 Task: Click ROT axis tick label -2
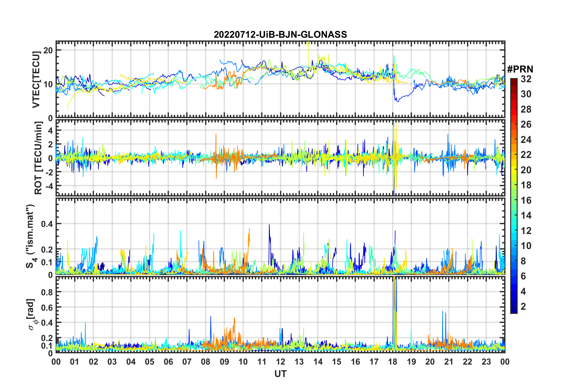tap(49, 172)
